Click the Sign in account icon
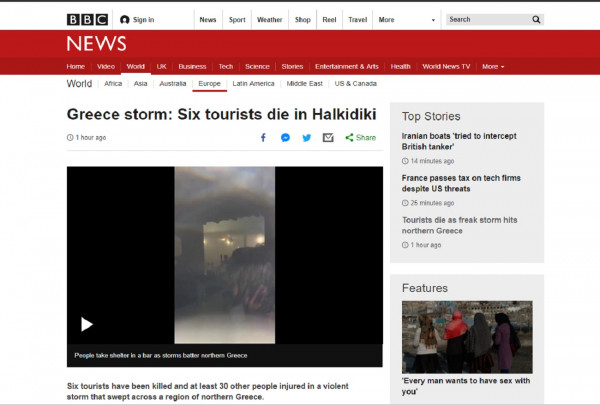600x405 pixels. tap(125, 19)
